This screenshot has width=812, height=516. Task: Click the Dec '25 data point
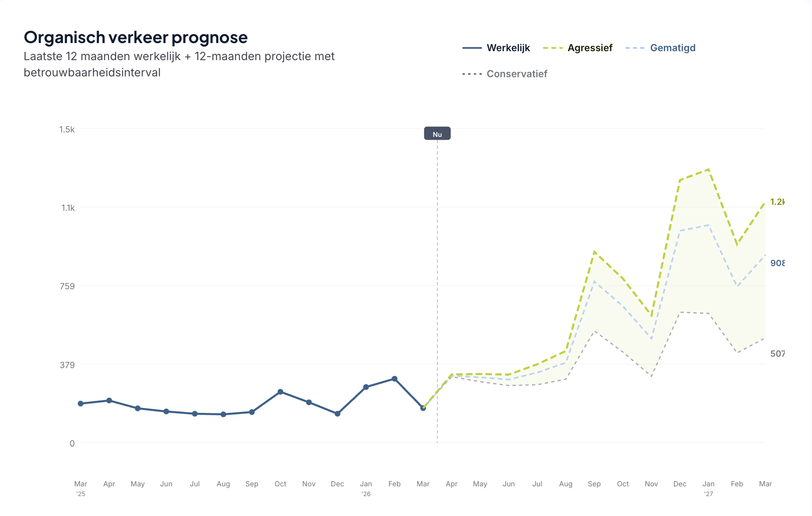[337, 414]
